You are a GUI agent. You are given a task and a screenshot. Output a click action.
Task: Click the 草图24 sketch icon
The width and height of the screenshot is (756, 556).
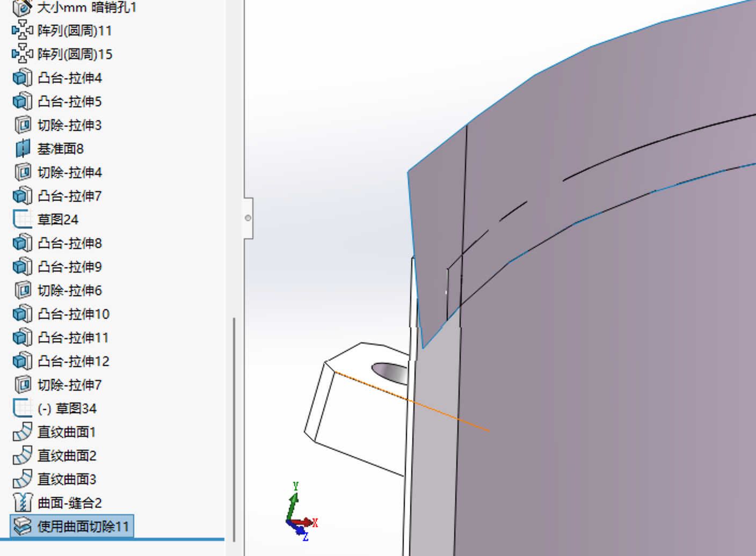coord(22,220)
